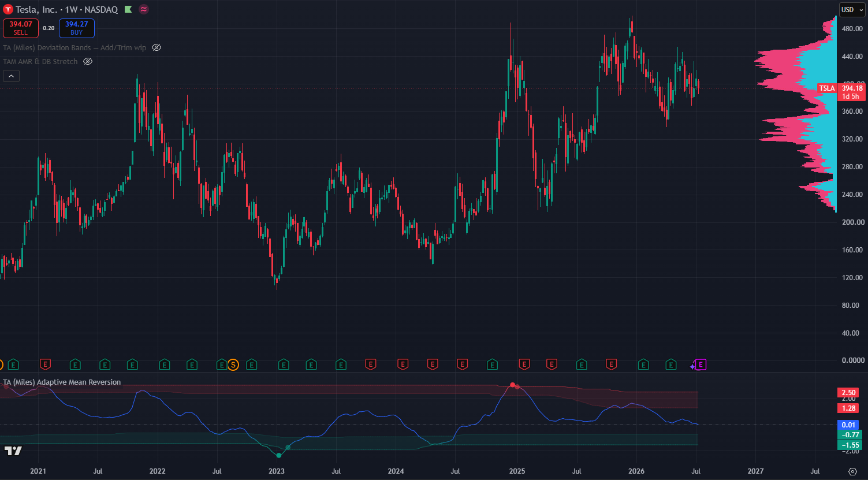Toggle visibility of TAM AMR & DB Stretch

tap(88, 61)
